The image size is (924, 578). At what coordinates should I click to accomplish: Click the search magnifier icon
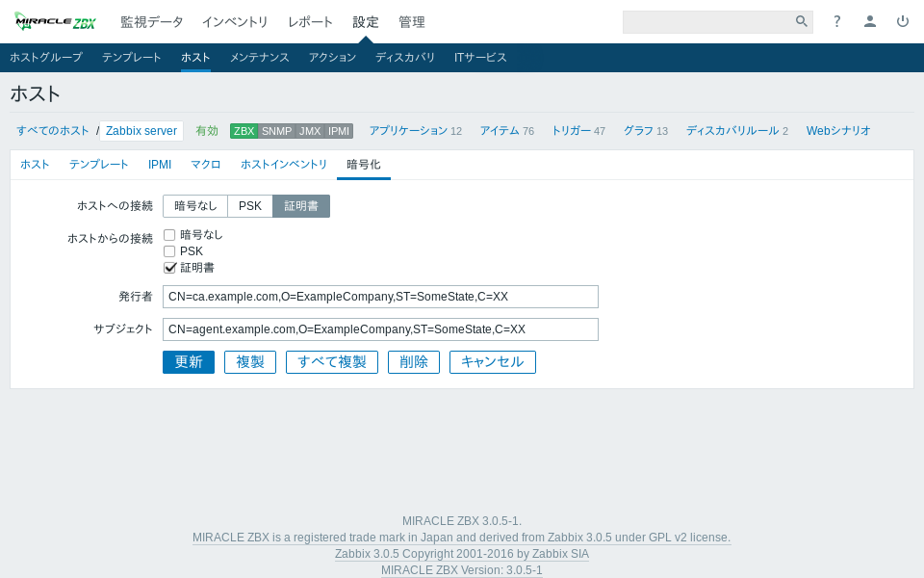(x=801, y=21)
